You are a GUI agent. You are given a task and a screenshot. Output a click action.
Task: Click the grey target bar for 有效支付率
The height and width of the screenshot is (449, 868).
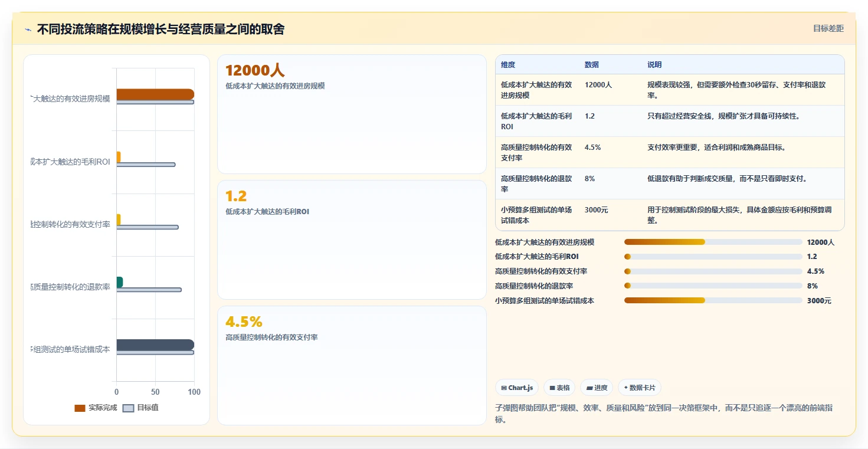[x=148, y=227]
